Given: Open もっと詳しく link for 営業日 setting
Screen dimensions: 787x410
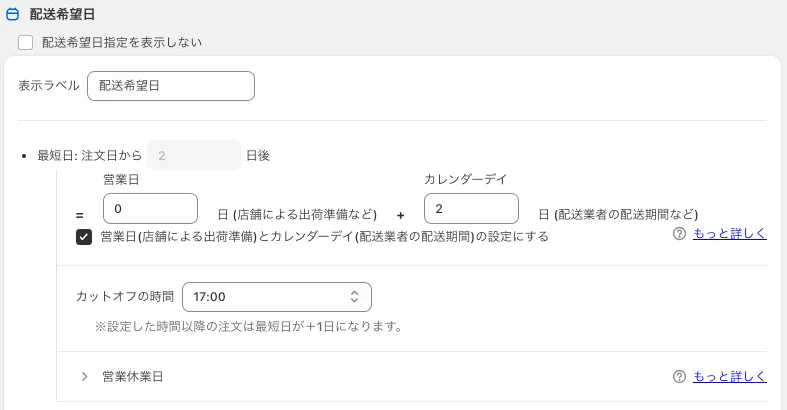Looking at the screenshot, I should pos(731,234).
